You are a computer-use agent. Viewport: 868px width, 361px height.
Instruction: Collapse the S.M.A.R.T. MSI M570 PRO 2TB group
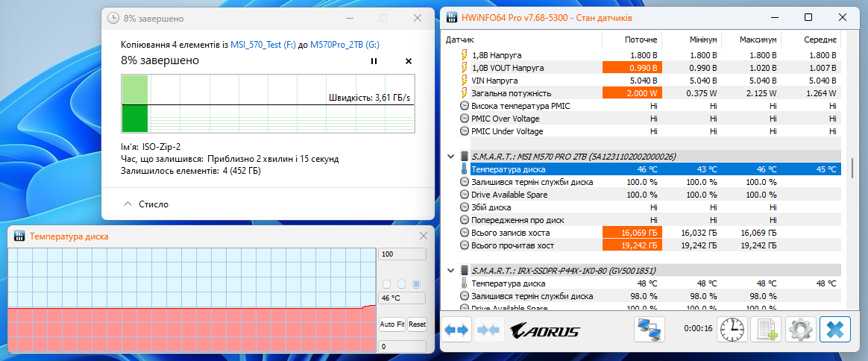click(x=450, y=156)
